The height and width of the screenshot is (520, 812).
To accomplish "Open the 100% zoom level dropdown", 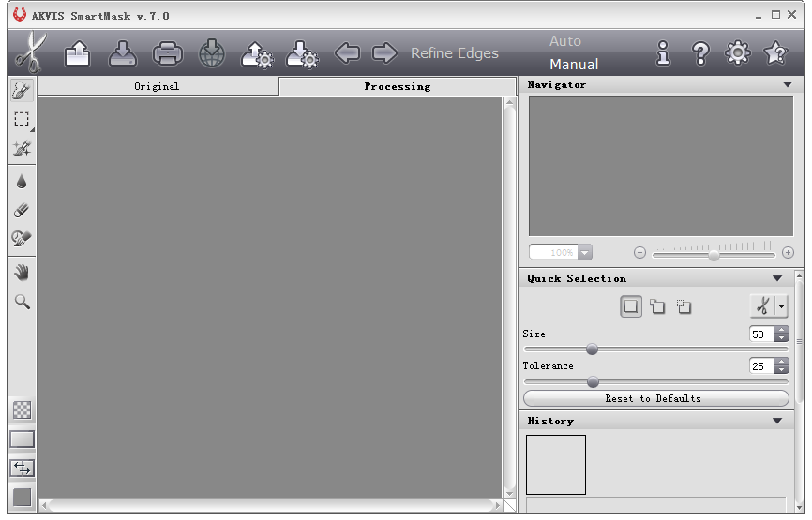I will point(585,252).
